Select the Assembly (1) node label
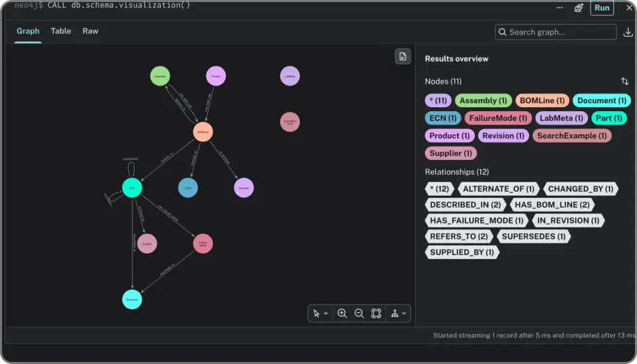The height and width of the screenshot is (364, 637). coord(483,100)
